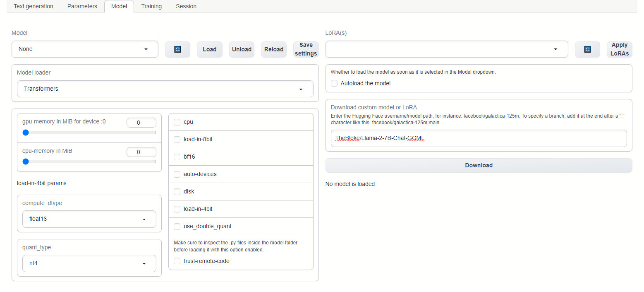
Task: Check the load-in-4bit option
Action: coord(177,209)
